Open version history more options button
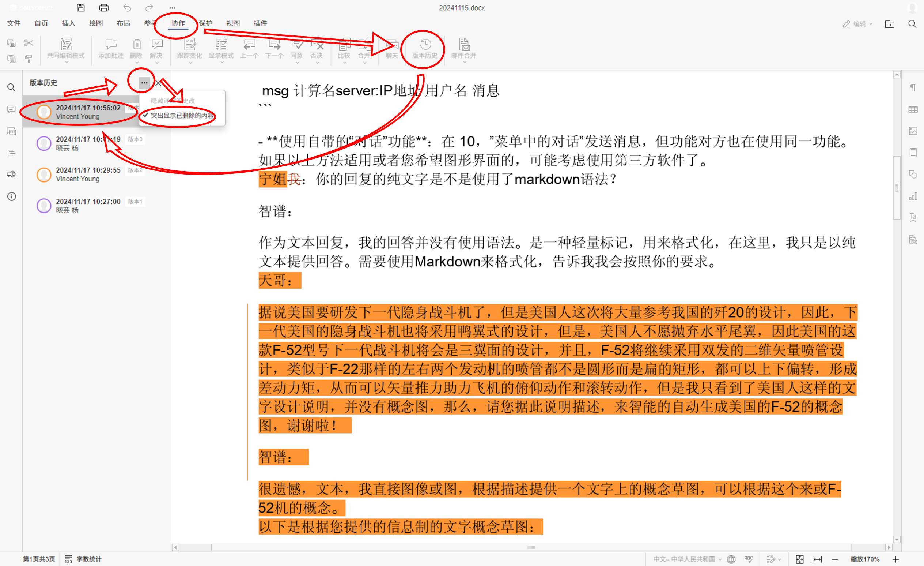Screen dimensions: 924x566 point(144,83)
